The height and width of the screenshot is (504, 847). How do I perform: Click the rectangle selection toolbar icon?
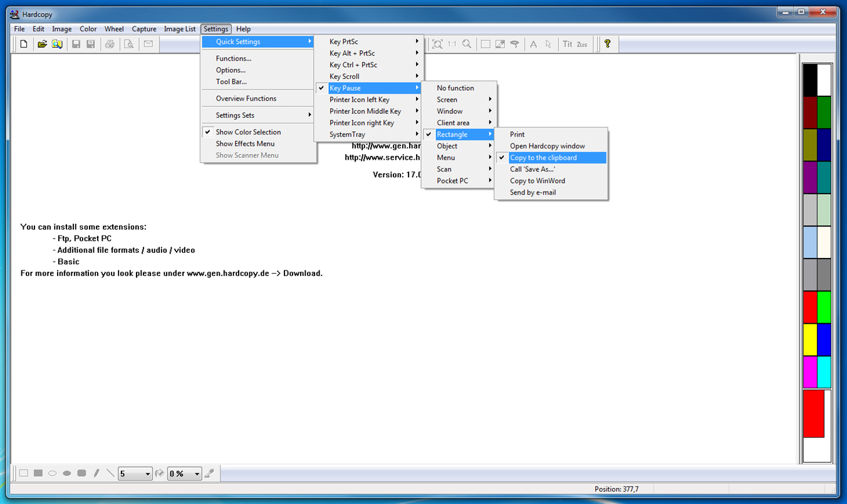coord(486,44)
